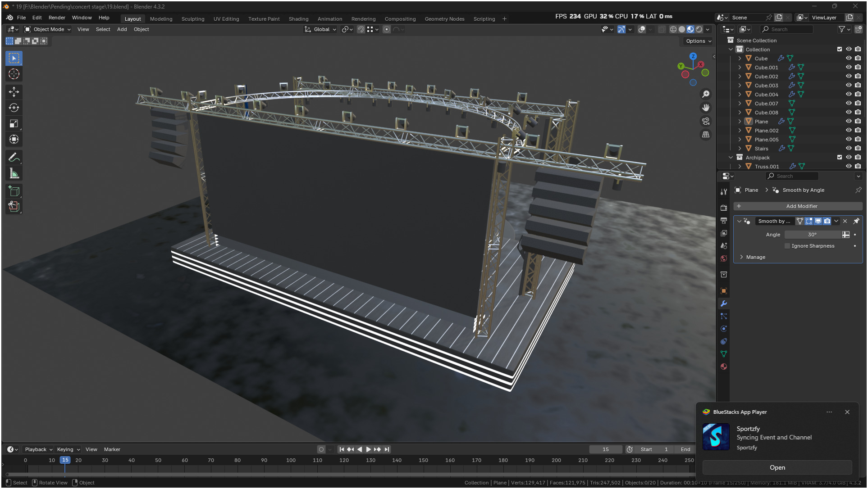Select the Move tool in toolbar
Viewport: 868px width, 489px height.
14,92
